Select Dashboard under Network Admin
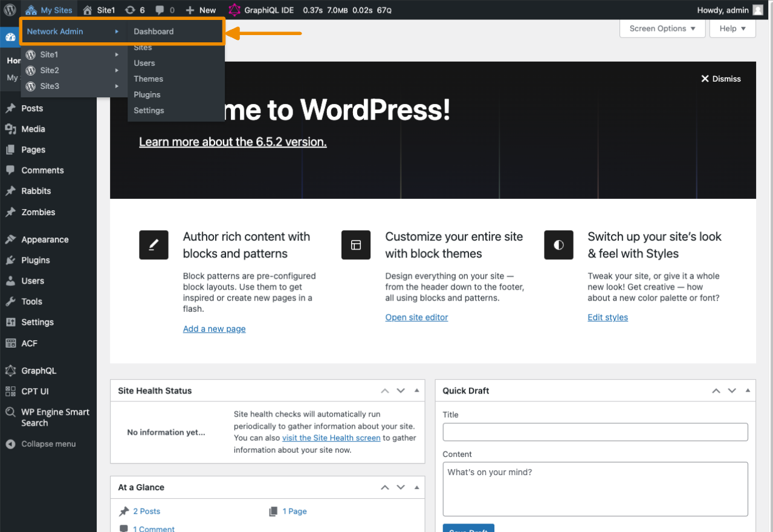 153,31
